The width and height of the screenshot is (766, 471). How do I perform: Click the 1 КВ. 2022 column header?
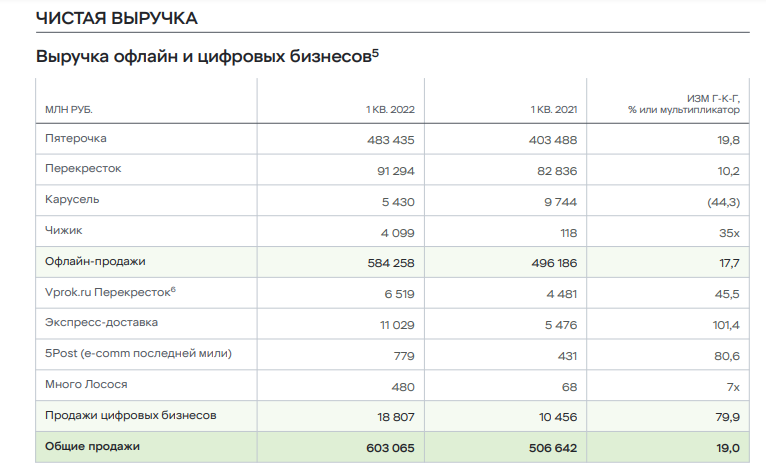coord(390,110)
